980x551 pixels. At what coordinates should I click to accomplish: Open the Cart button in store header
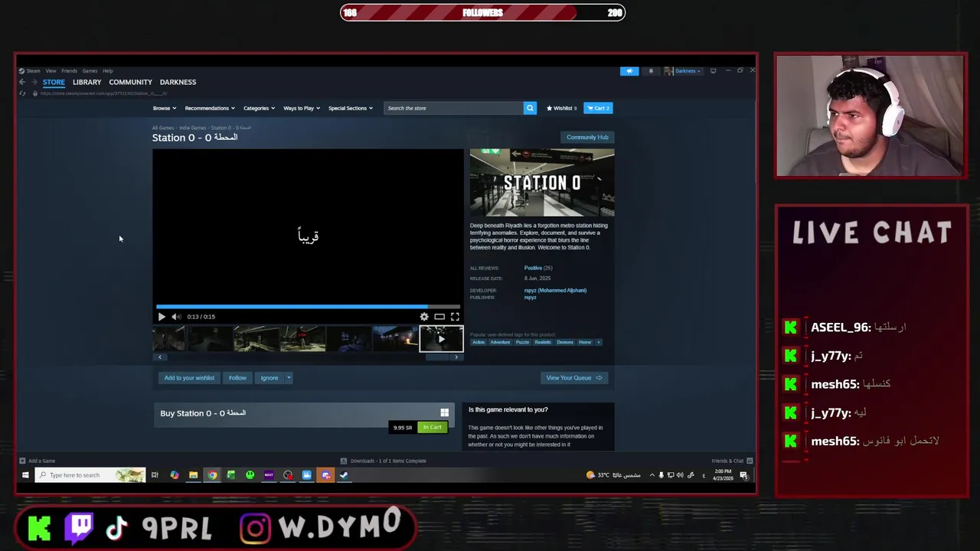point(598,108)
